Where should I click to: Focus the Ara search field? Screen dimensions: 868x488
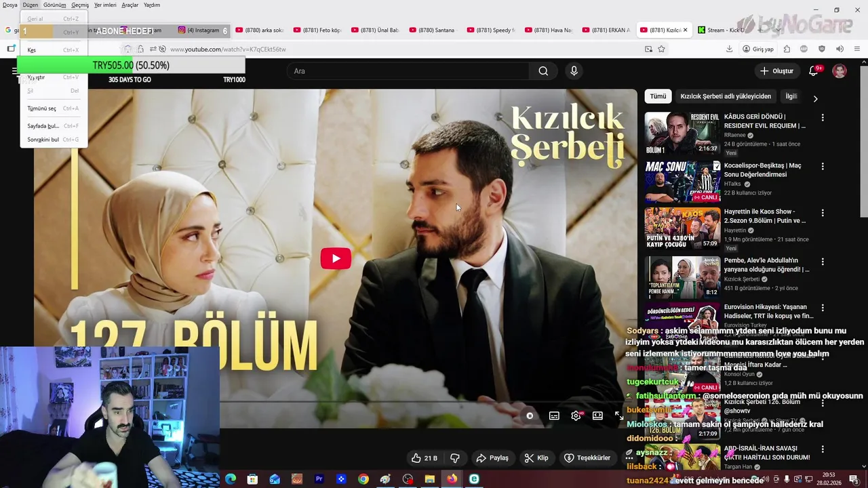click(409, 71)
